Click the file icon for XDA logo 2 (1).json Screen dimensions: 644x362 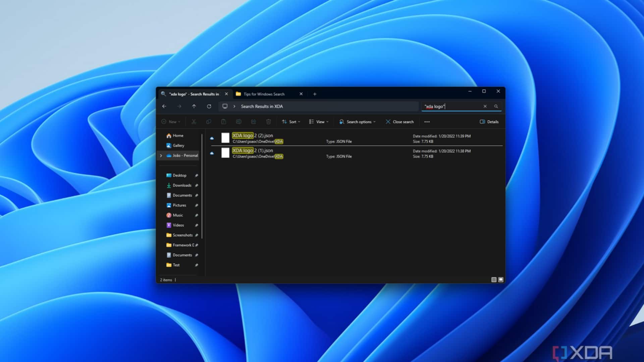[225, 153]
